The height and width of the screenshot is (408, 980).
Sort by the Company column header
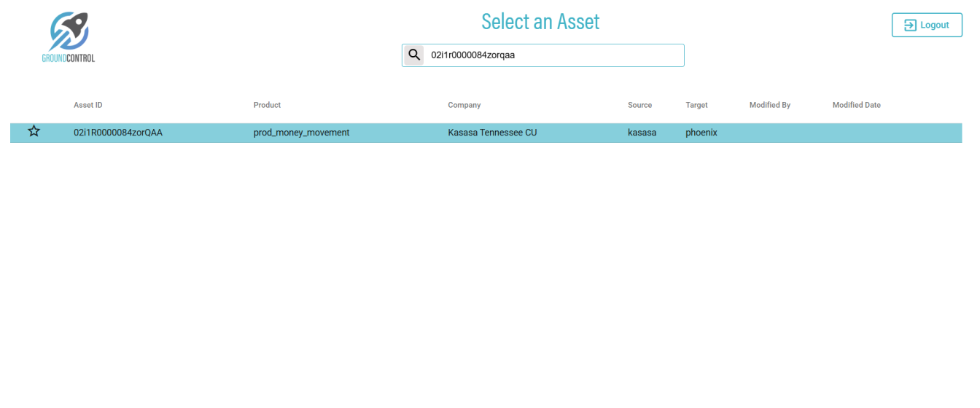click(464, 105)
